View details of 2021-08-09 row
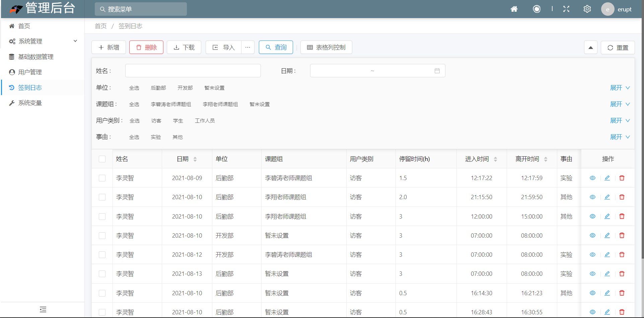Viewport: 644px width, 318px height. click(x=592, y=178)
